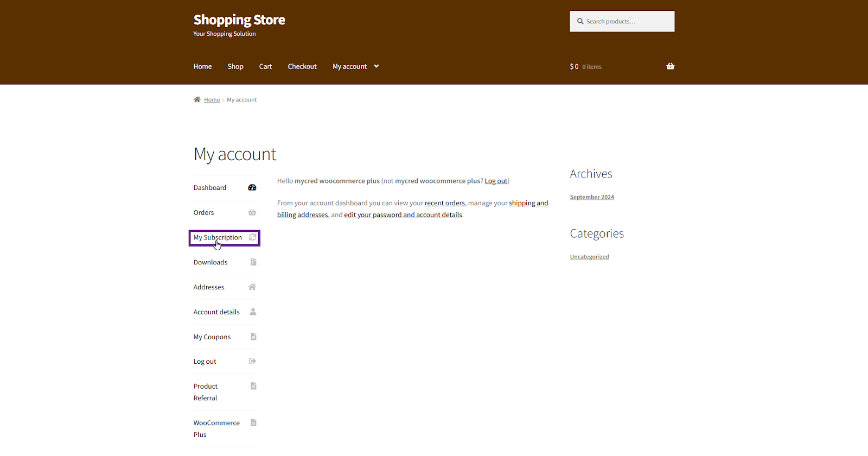Click the Log out arrow icon
The height and width of the screenshot is (456, 868).
point(252,362)
